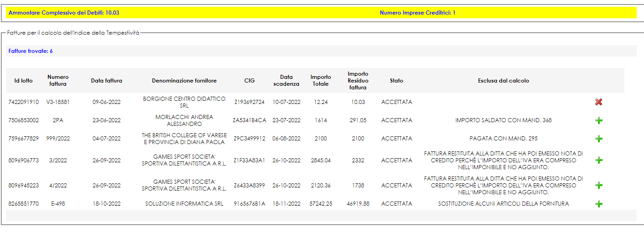This screenshot has width=644, height=233.
Task: Click the Fatture trovate: 6 label
Action: tap(31, 51)
